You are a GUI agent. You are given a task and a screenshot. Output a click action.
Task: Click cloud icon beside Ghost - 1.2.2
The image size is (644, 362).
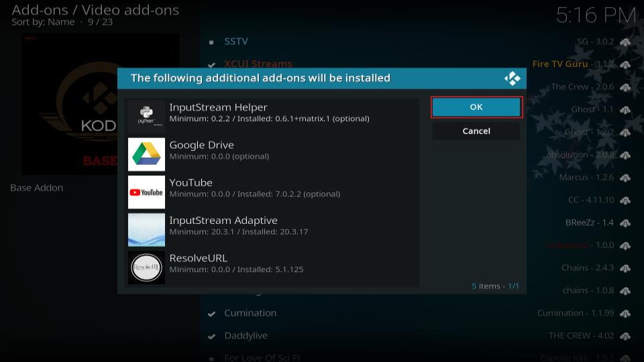pos(625,132)
